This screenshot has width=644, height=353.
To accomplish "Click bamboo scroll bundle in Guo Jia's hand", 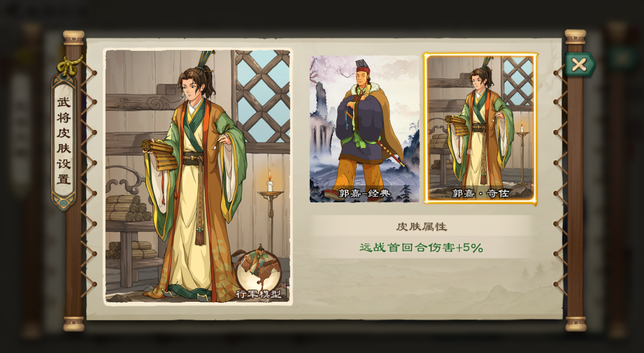I will point(159,155).
